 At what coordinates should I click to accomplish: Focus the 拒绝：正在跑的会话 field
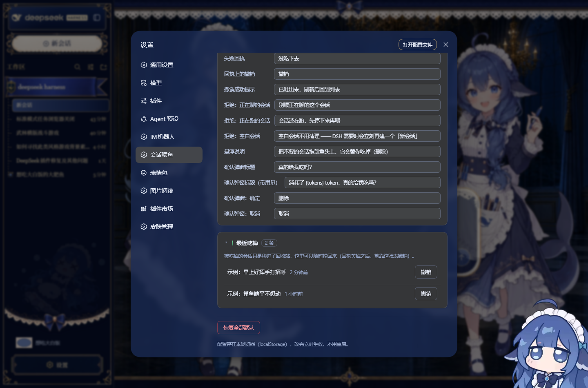tap(357, 120)
